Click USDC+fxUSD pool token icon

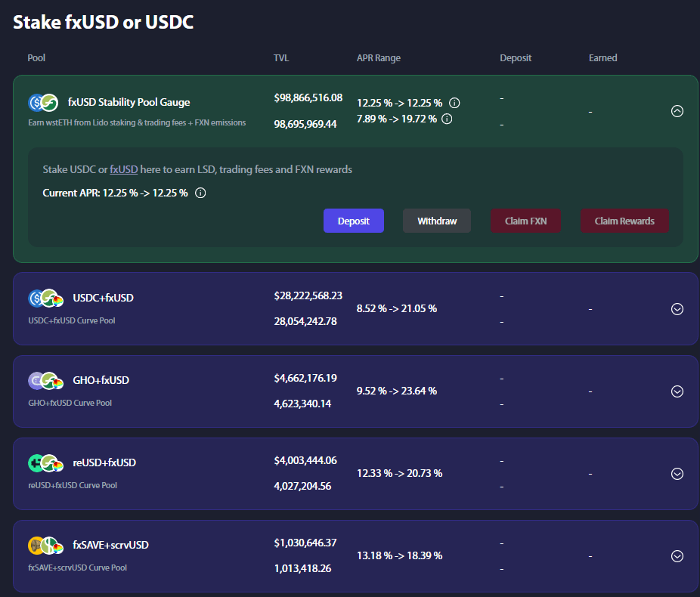[x=45, y=298]
